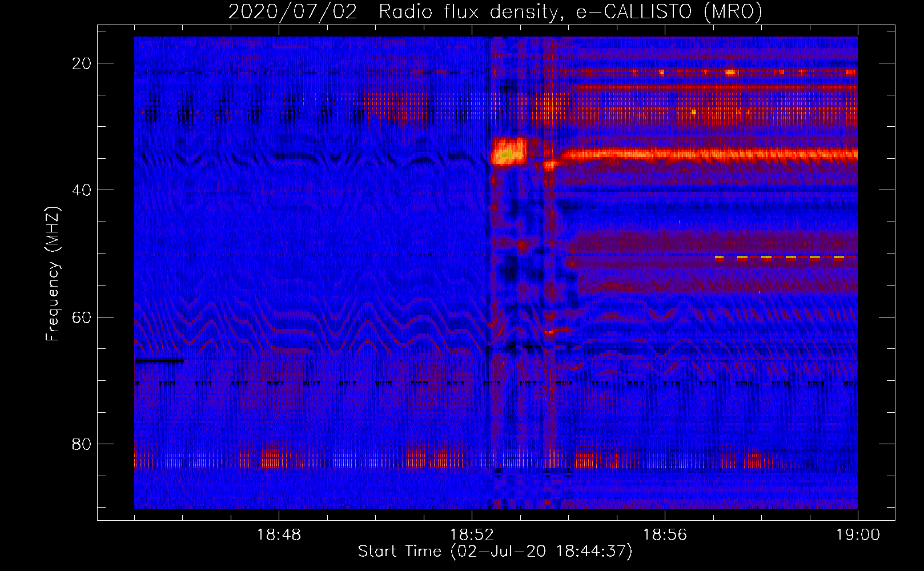Click the plot title '2020/07/02 Radio flux density, e-CALLISTO (MRO)'
This screenshot has height=571, width=924.
click(495, 11)
